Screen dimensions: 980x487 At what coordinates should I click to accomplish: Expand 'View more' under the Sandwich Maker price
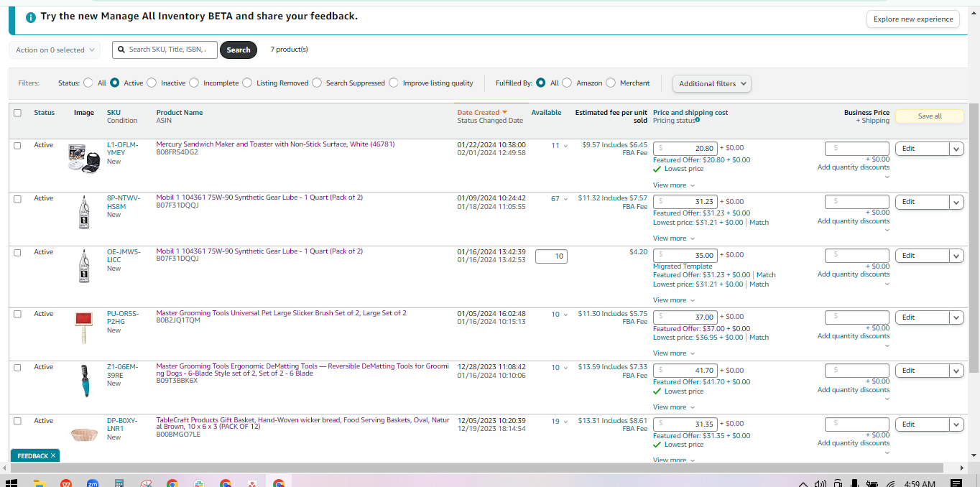(674, 185)
